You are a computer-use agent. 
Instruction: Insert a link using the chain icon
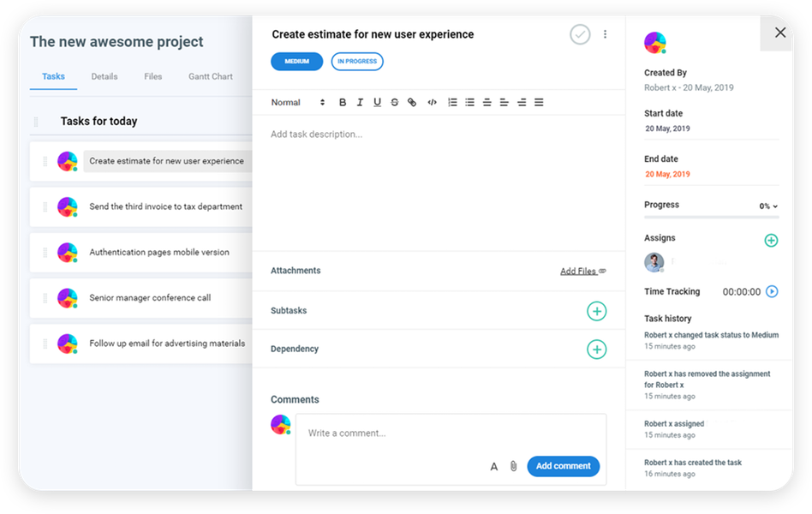coord(411,102)
